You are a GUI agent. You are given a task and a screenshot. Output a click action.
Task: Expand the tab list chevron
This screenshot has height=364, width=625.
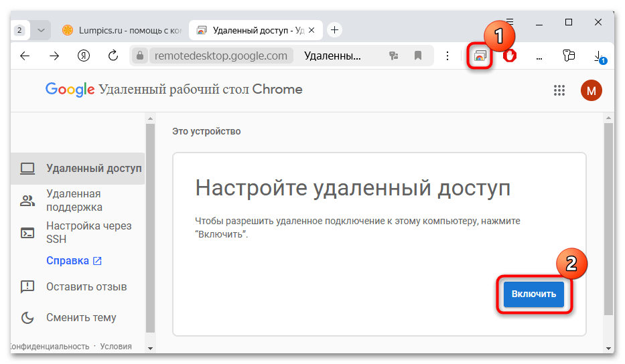click(41, 30)
